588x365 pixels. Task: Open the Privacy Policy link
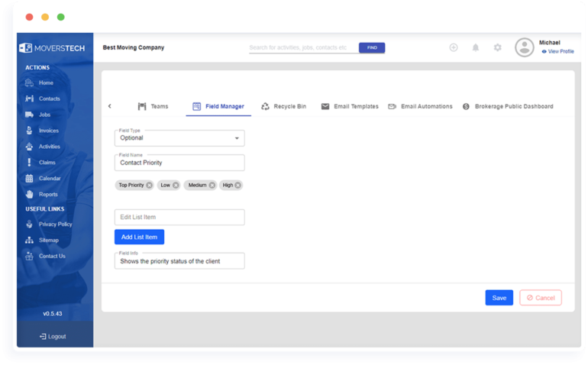click(55, 224)
